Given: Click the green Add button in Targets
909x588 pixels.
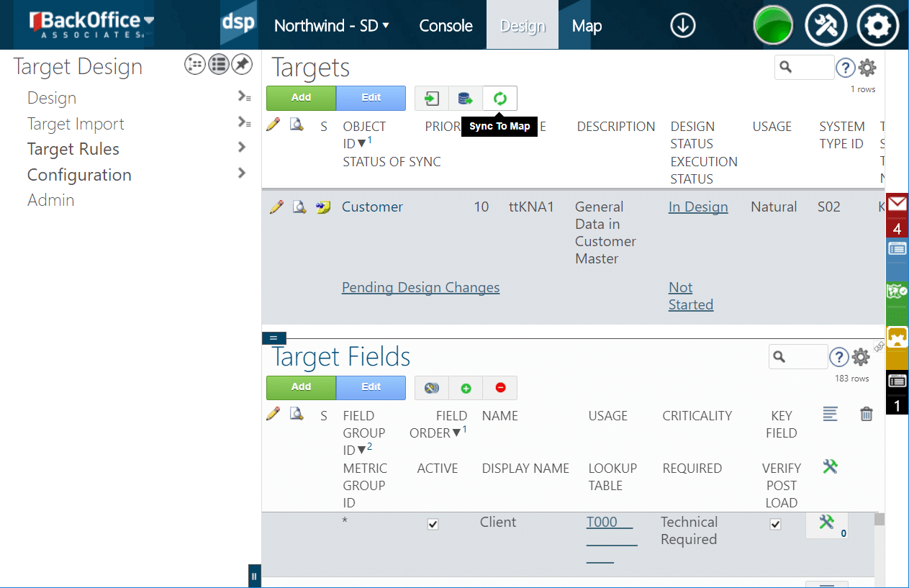Looking at the screenshot, I should click(301, 98).
